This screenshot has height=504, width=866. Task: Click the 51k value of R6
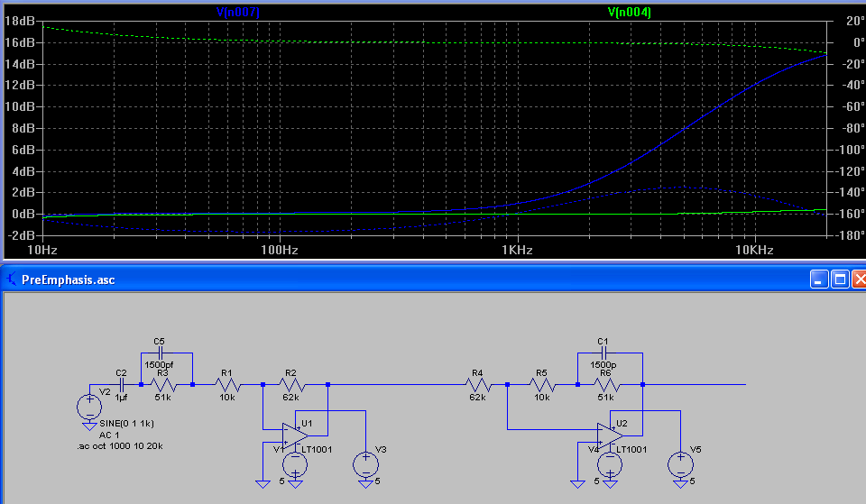pos(605,398)
